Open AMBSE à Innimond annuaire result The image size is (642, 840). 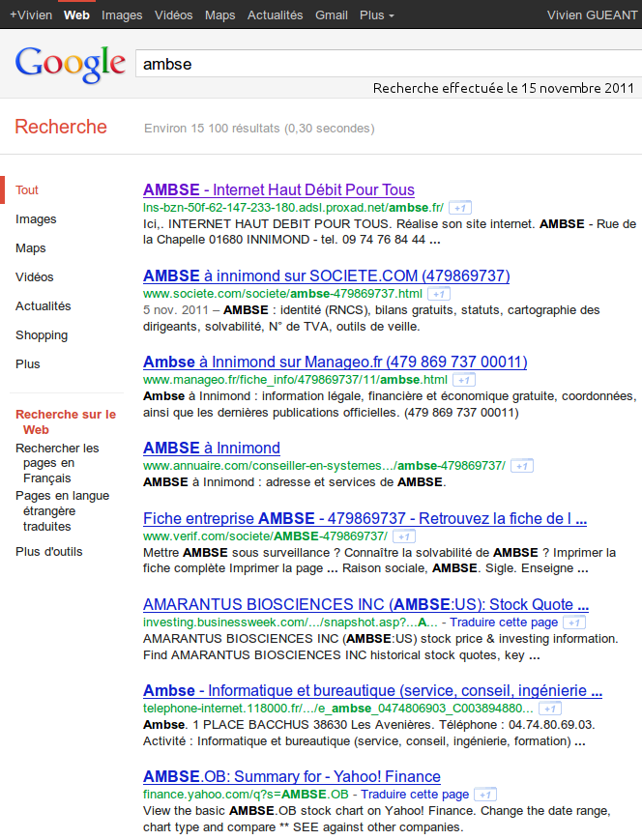point(212,448)
